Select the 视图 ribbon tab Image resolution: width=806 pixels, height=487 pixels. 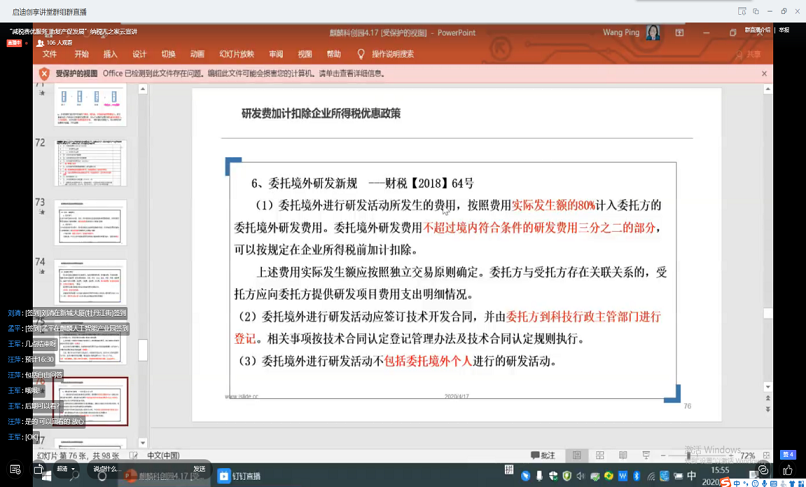click(305, 54)
